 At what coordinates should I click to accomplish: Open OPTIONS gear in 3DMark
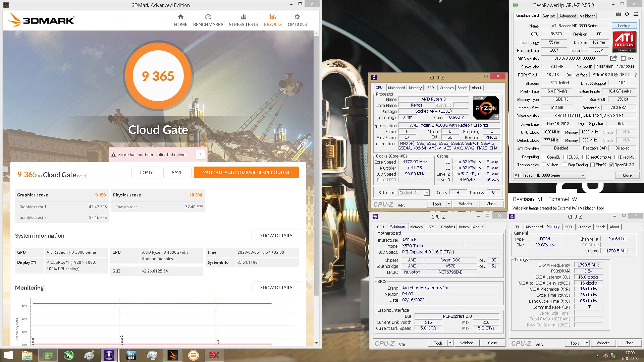[x=297, y=20]
